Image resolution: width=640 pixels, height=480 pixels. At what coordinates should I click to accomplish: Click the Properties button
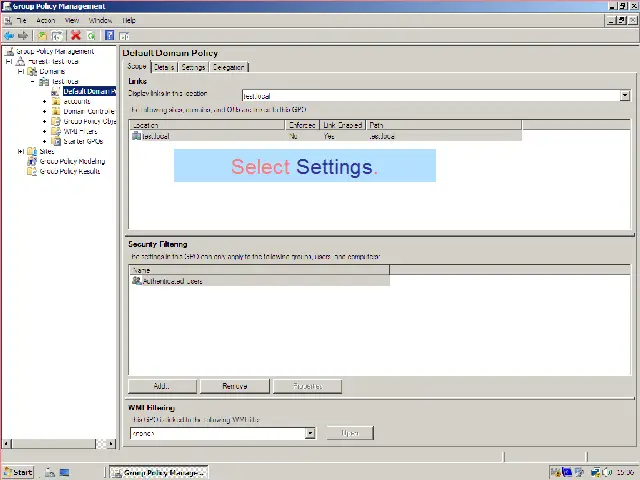[x=307, y=386]
